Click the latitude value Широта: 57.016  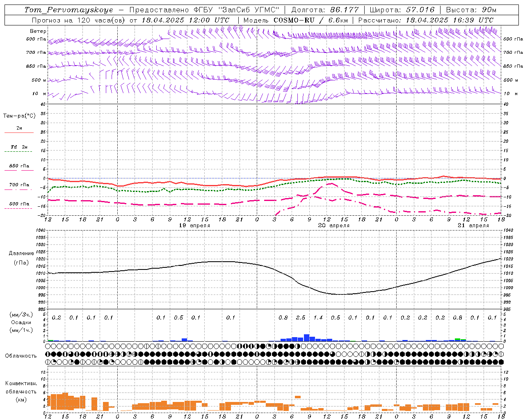pyautogui.click(x=402, y=10)
